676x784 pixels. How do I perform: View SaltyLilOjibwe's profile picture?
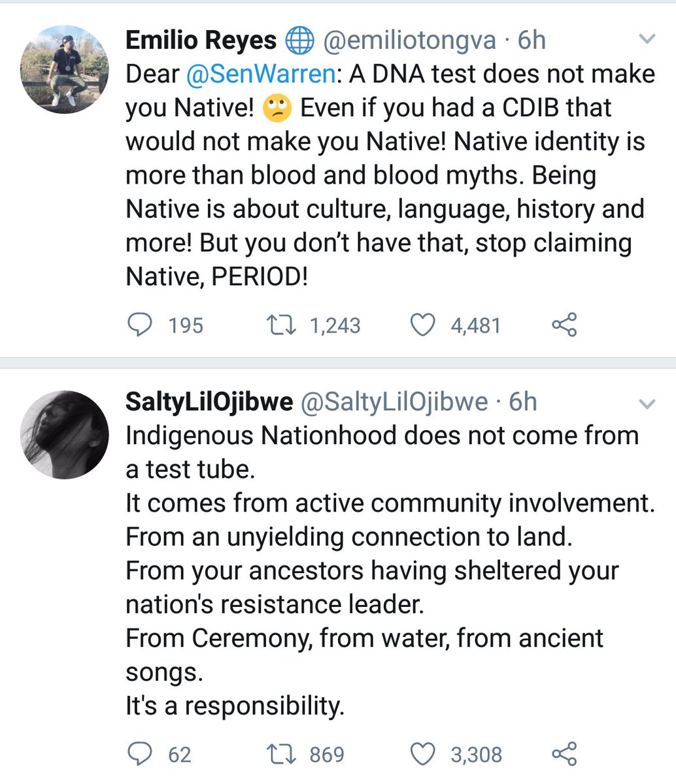click(65, 434)
